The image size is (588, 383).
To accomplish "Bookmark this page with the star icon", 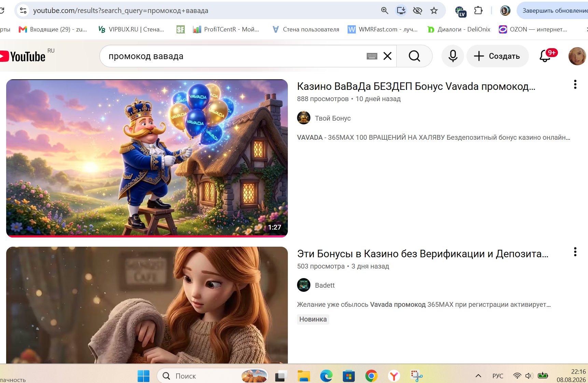I will tap(434, 11).
